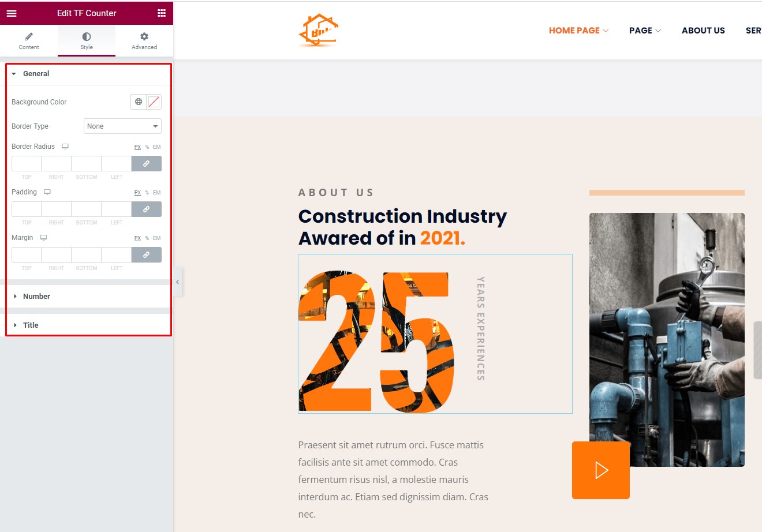762x532 pixels.
Task: Select the ABOUT US subheading text
Action: pyautogui.click(x=336, y=193)
